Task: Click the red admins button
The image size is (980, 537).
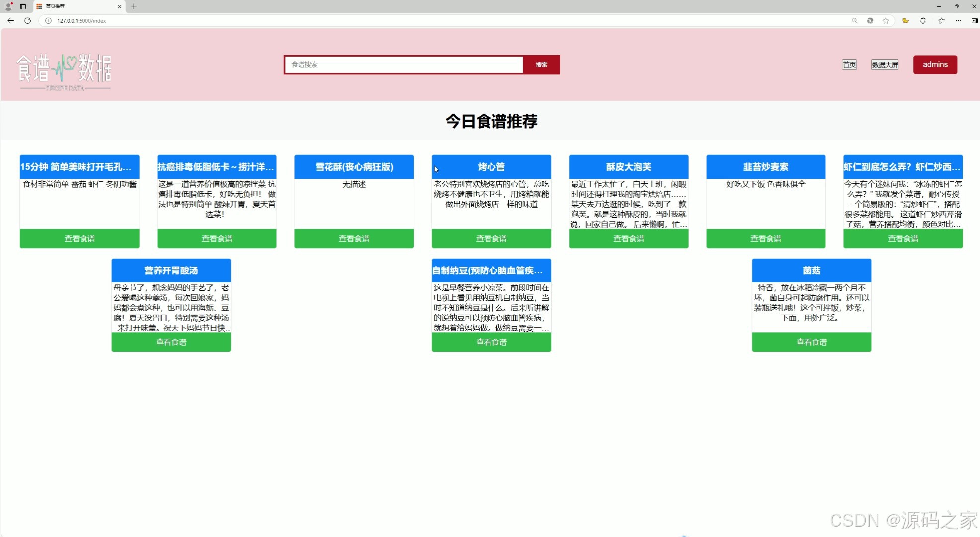Action: click(x=935, y=64)
